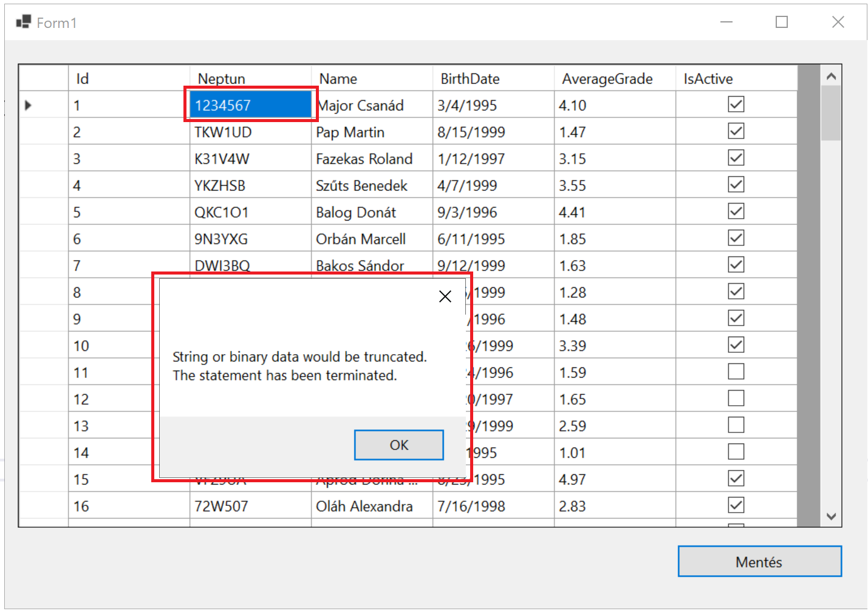Click OK in the error dialog
The width and height of the screenshot is (868, 611).
click(x=398, y=445)
